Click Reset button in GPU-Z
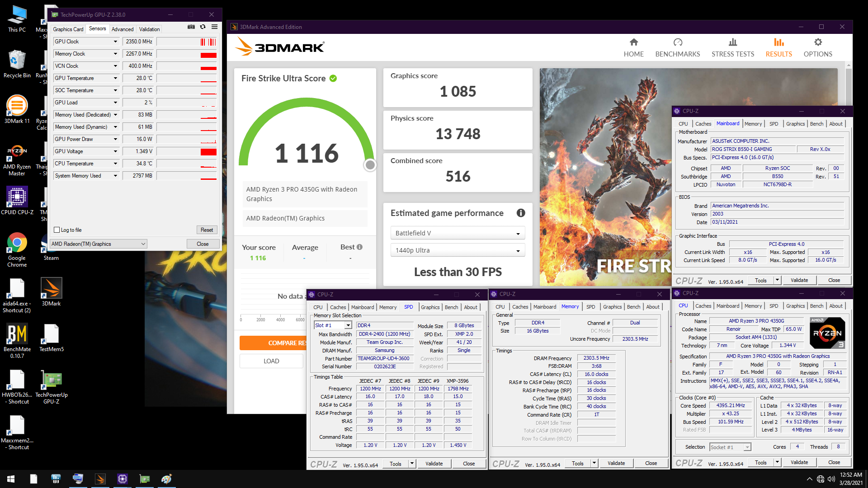This screenshot has width=868, height=488. pyautogui.click(x=207, y=230)
